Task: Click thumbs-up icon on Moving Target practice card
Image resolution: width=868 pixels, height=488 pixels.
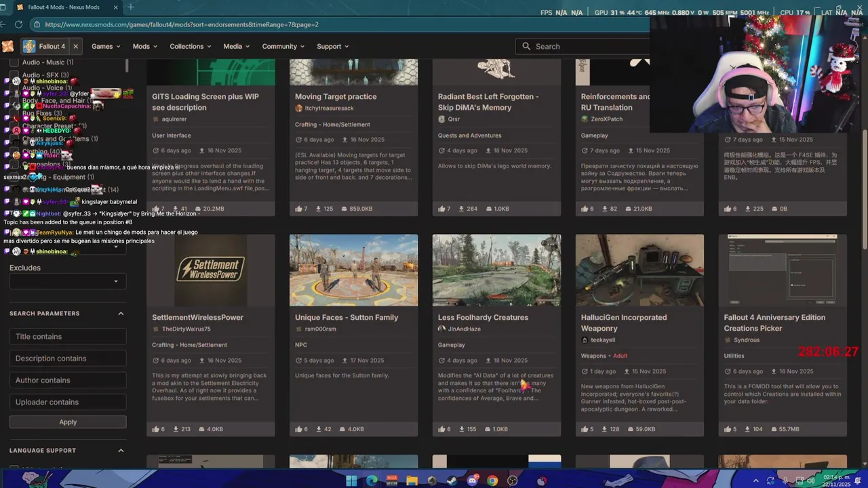Action: click(299, 209)
